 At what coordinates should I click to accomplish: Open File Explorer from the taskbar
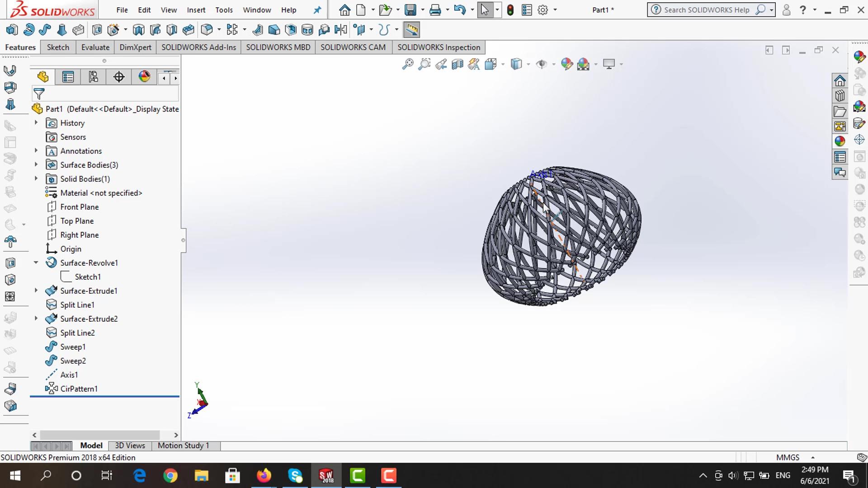pyautogui.click(x=201, y=475)
